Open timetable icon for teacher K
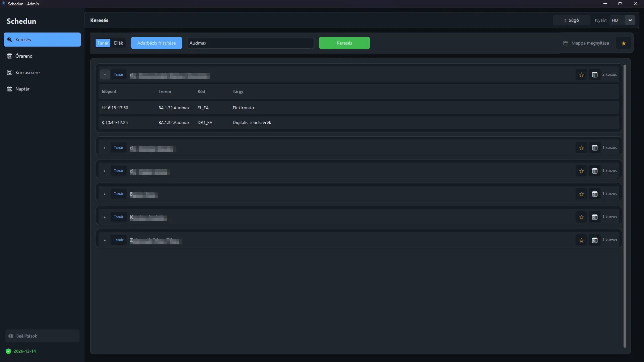Viewport: 644px width, 362px height. click(x=595, y=217)
